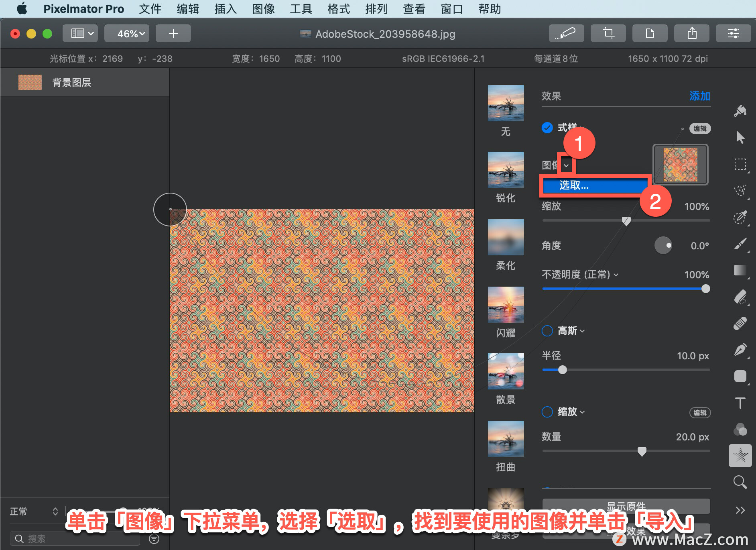Open the 格式 menu in menu bar
This screenshot has width=756, height=550.
point(338,9)
